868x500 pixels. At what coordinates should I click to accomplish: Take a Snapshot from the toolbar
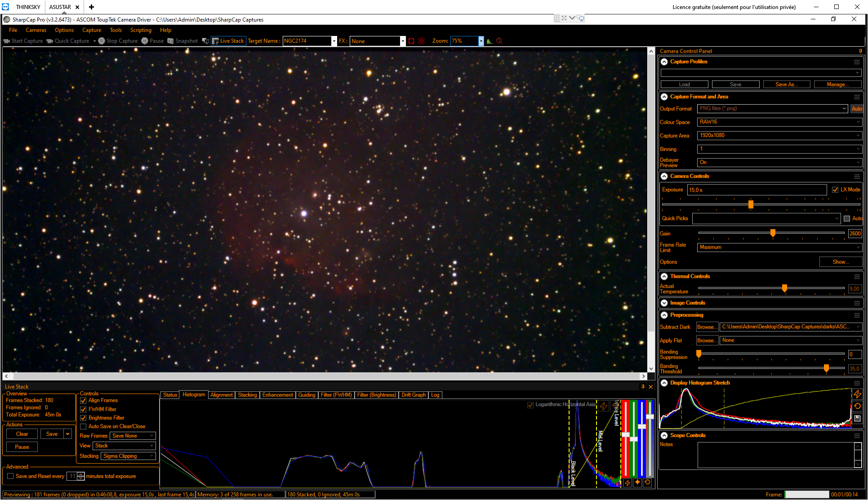click(183, 41)
